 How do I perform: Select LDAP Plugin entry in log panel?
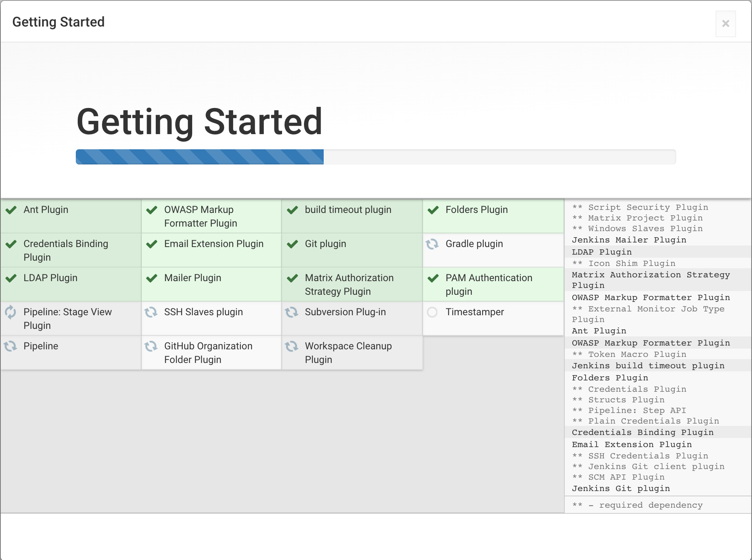(602, 252)
